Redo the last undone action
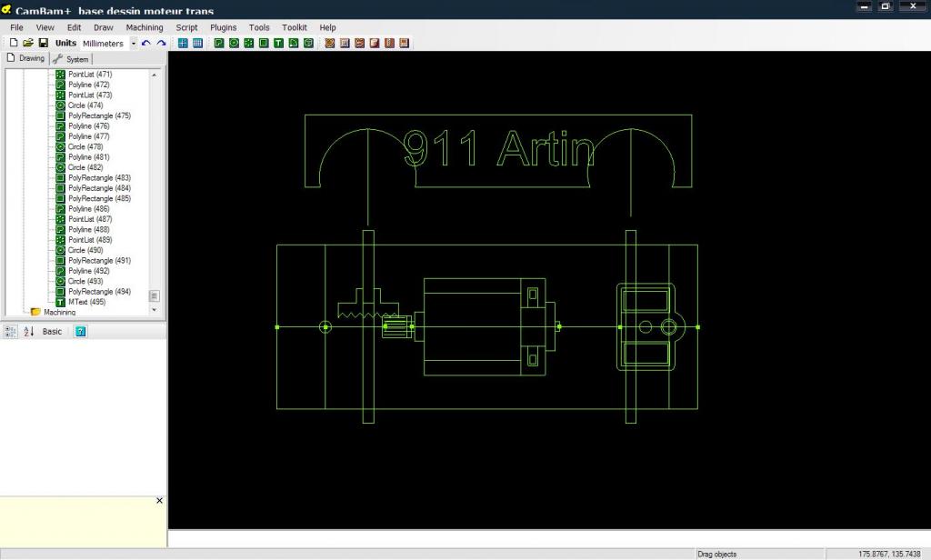This screenshot has width=931, height=560. [x=161, y=43]
